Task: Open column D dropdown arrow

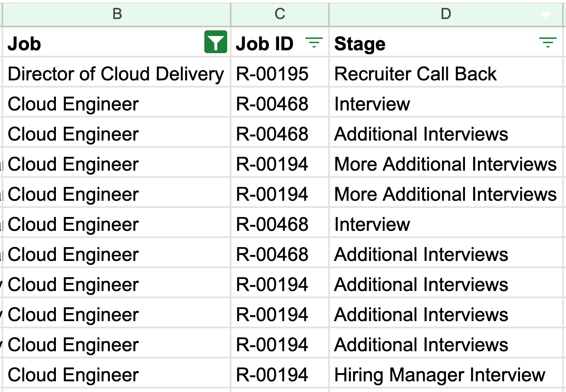Action: 546,15
